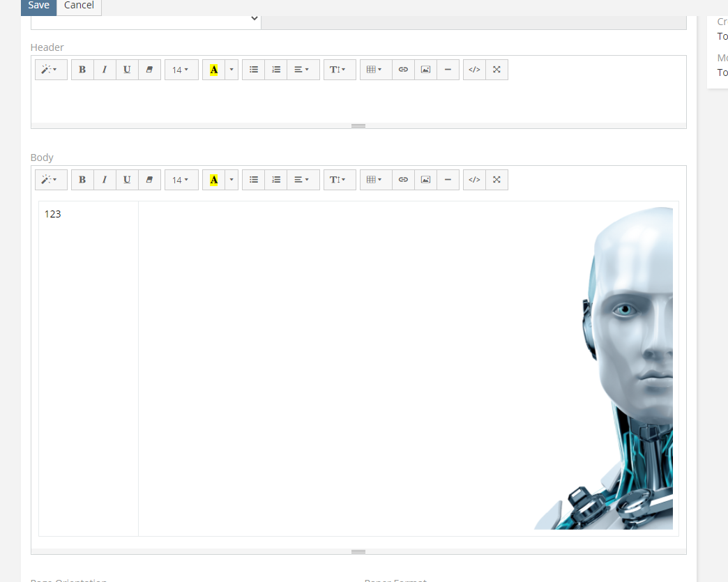Click the eraser icon in Header toolbar
This screenshot has width=728, height=582.
coord(149,70)
